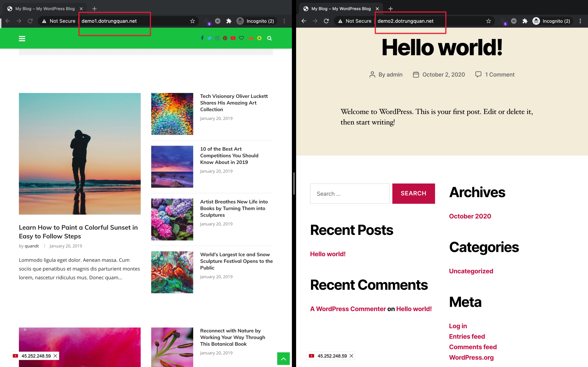Image resolution: width=588 pixels, height=367 pixels.
Task: Open the October 2020 archive link
Action: tap(470, 216)
